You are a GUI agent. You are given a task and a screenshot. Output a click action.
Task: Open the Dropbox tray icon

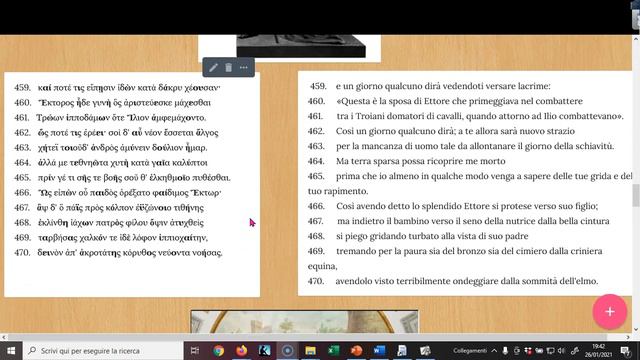(528, 351)
